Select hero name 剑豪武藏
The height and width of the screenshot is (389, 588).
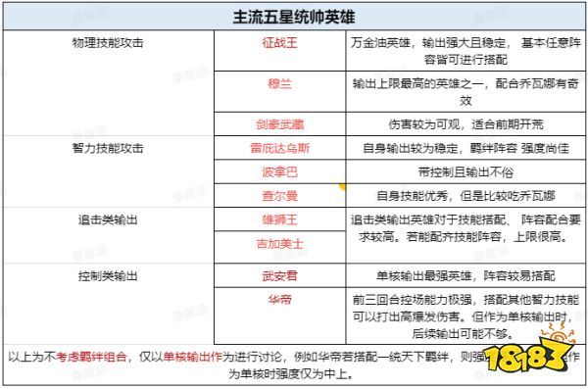click(279, 124)
